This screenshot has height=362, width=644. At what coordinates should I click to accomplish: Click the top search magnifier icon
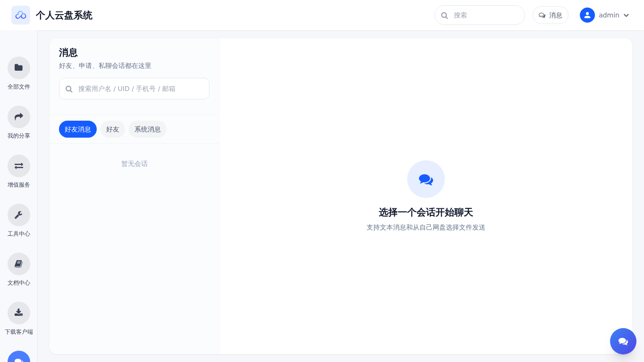click(x=444, y=16)
